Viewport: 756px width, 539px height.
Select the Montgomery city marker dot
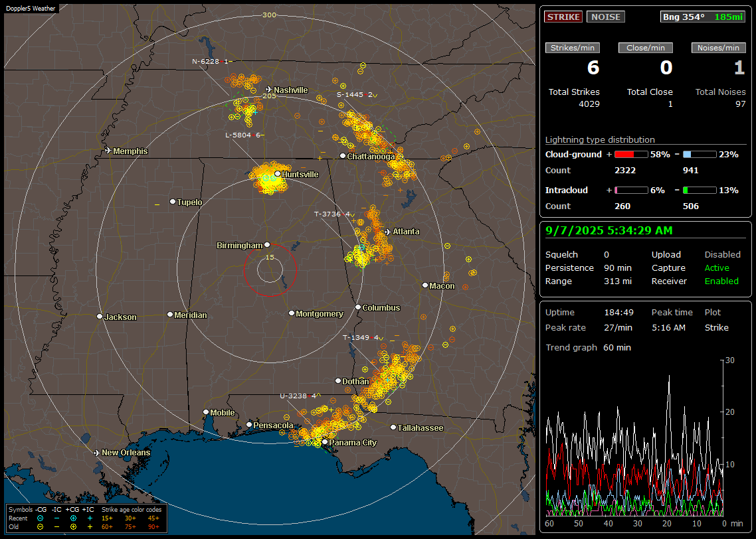pos(292,313)
